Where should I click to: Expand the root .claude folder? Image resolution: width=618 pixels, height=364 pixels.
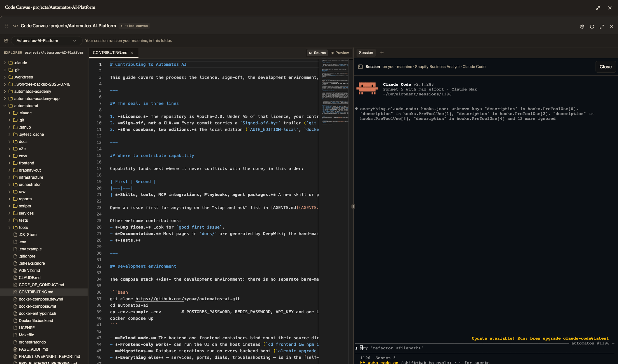click(44, 63)
